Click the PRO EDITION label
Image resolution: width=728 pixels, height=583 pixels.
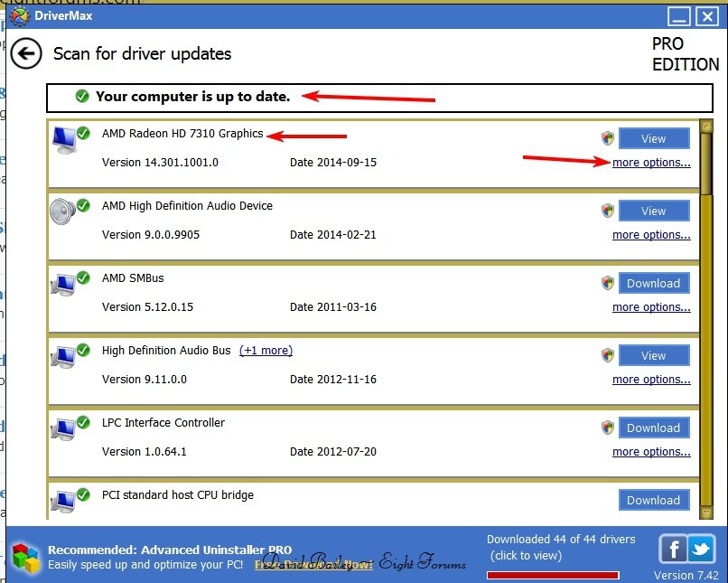(686, 54)
